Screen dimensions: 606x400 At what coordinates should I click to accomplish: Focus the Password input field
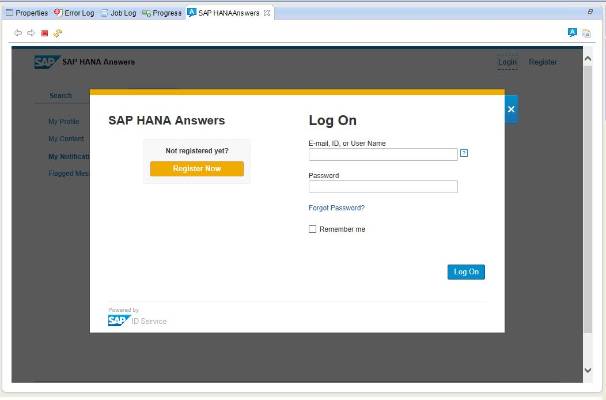tap(383, 186)
